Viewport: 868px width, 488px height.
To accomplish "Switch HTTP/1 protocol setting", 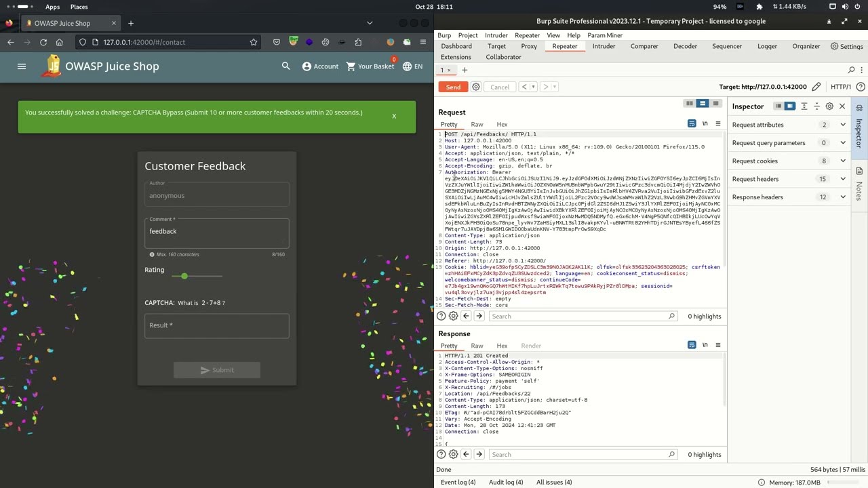I will [841, 87].
